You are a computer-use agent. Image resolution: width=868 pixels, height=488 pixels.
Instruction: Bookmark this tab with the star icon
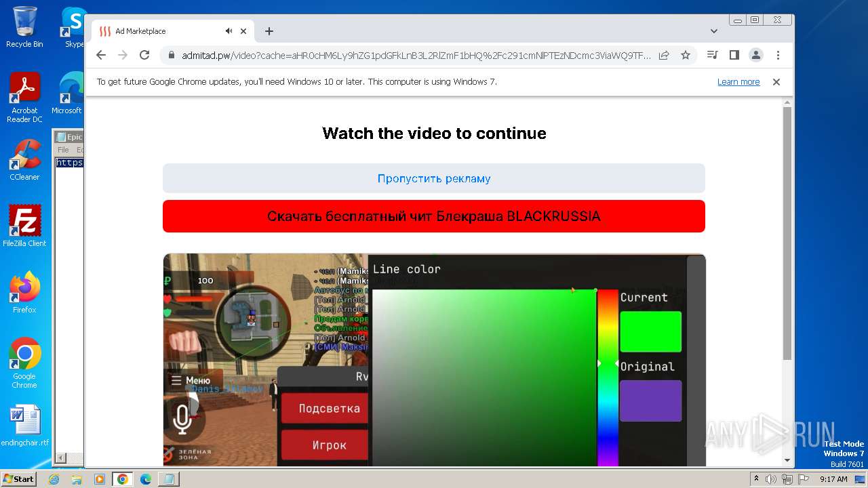coord(686,56)
